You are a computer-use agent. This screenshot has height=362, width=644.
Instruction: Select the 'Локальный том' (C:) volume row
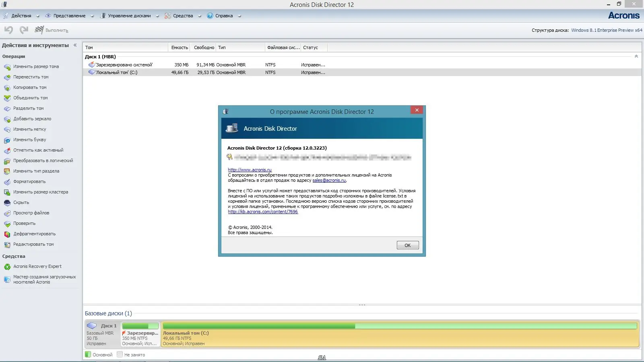point(362,72)
